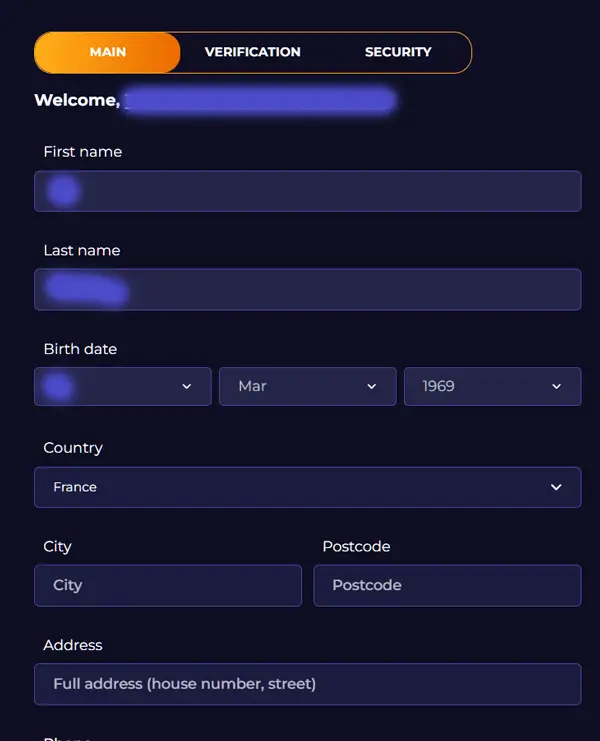This screenshot has height=741, width=600.
Task: Open the blurred birth day dropdown
Action: click(122, 386)
